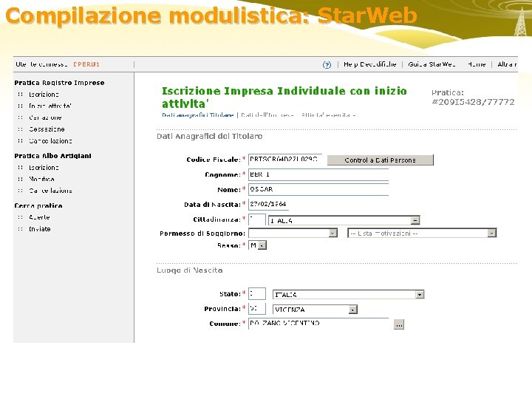Click the Provincia code box

point(257,309)
